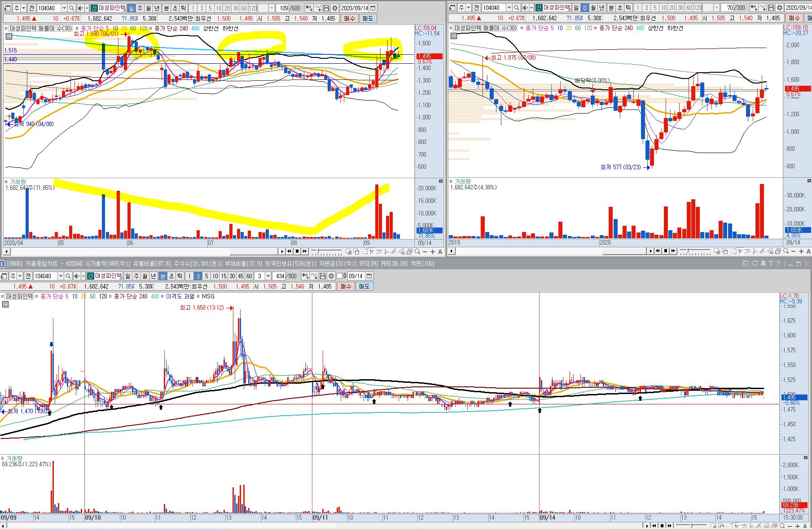Open stock search magnifier in top-right weekly chart

coord(517,8)
